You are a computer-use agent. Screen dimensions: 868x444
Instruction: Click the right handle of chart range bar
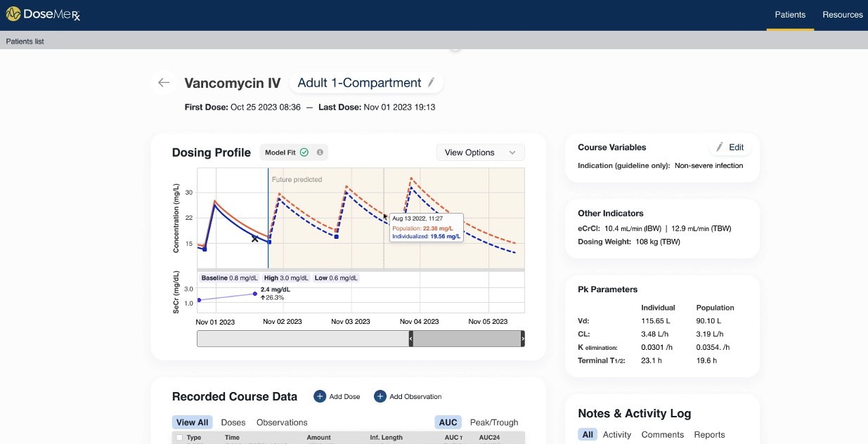click(522, 339)
